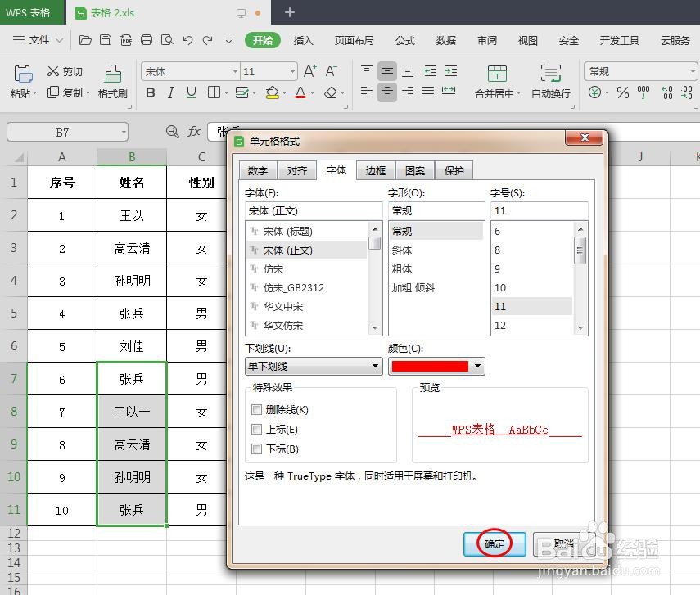Open the 插入 ribbon tab
The width and height of the screenshot is (700, 595).
click(303, 39)
